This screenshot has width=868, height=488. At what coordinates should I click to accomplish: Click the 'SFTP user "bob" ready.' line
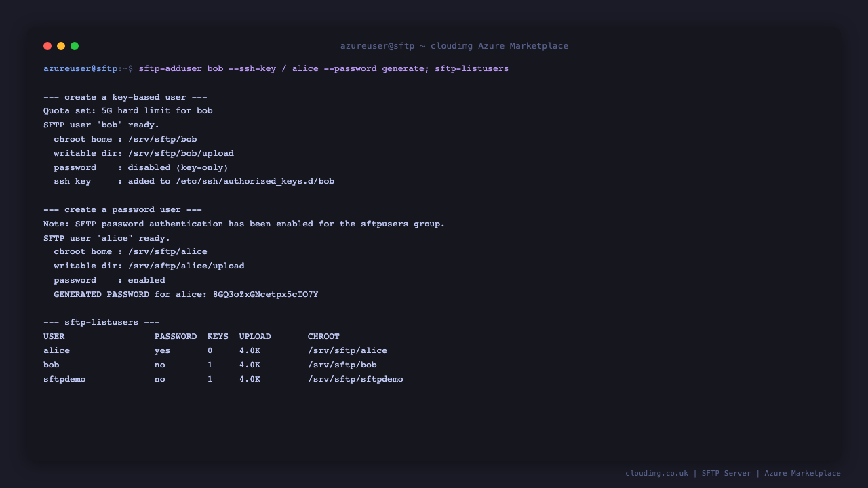pyautogui.click(x=102, y=125)
